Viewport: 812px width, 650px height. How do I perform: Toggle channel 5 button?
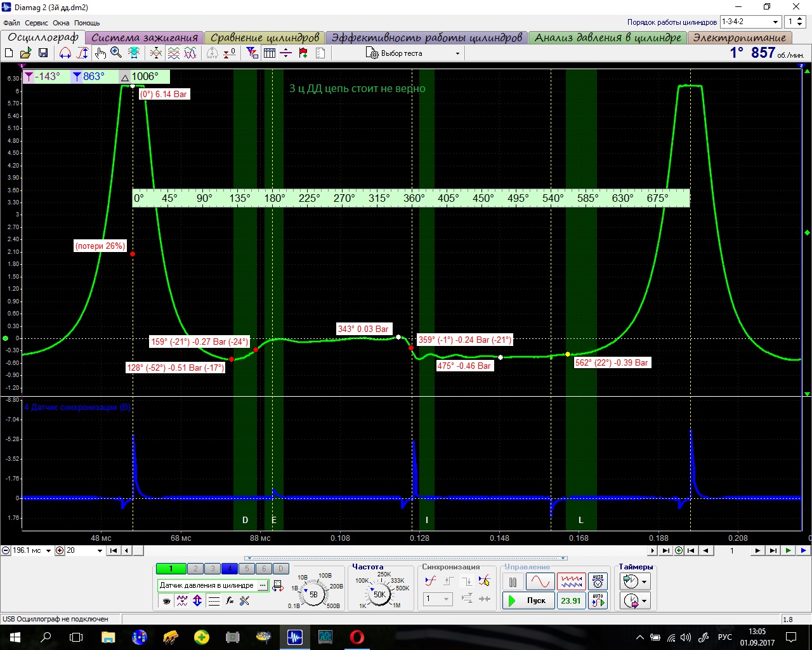tap(247, 569)
